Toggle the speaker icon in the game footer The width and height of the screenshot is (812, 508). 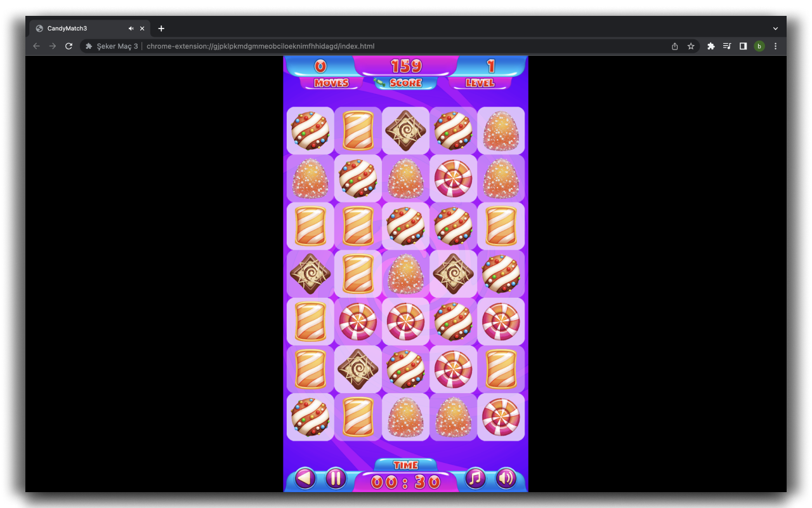tap(506, 479)
